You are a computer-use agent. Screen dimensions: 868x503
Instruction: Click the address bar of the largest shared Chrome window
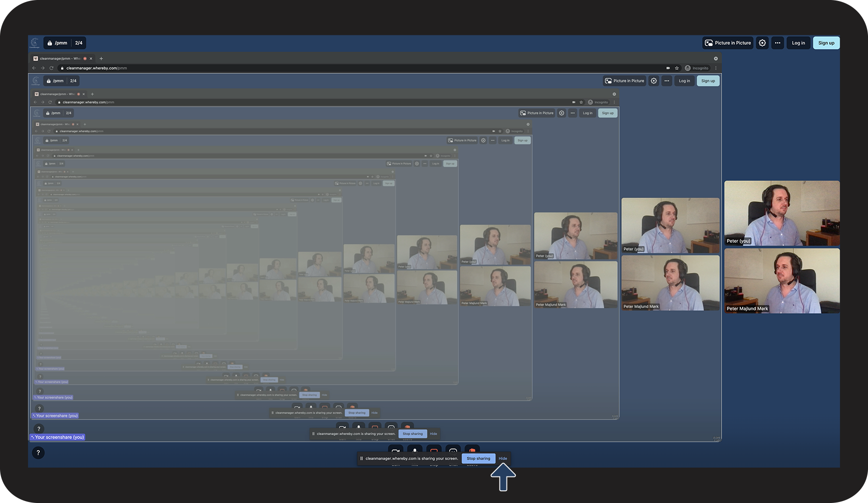tap(368, 68)
